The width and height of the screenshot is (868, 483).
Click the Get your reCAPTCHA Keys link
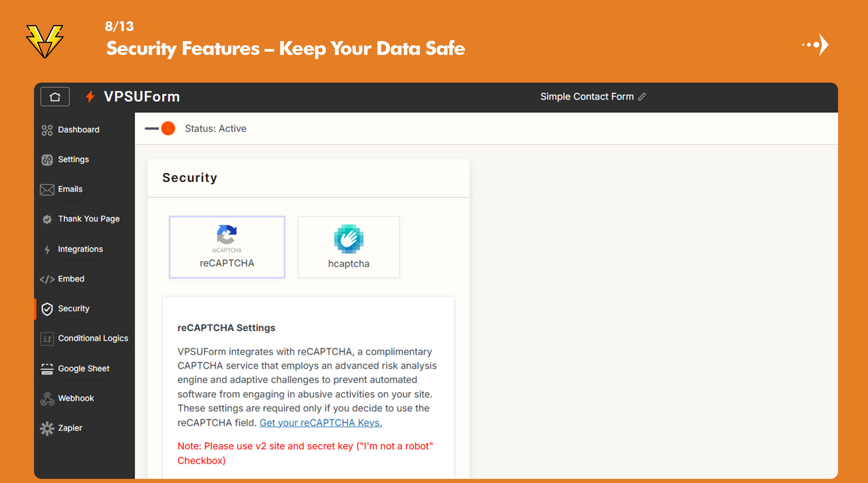pyautogui.click(x=321, y=423)
